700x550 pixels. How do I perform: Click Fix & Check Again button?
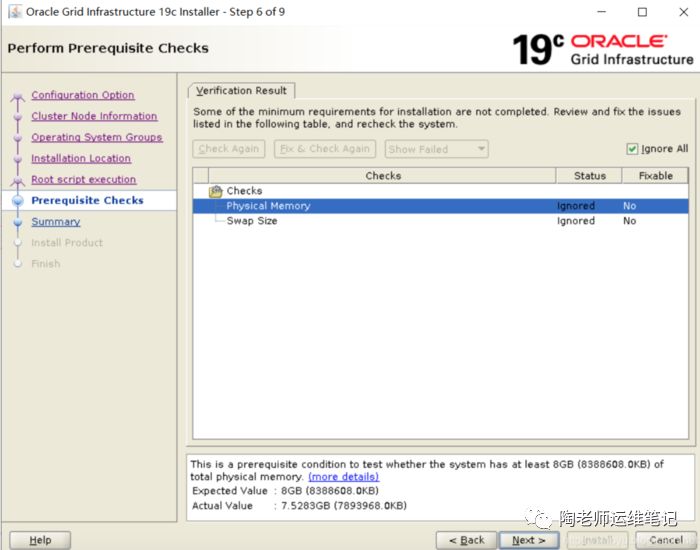pos(325,149)
